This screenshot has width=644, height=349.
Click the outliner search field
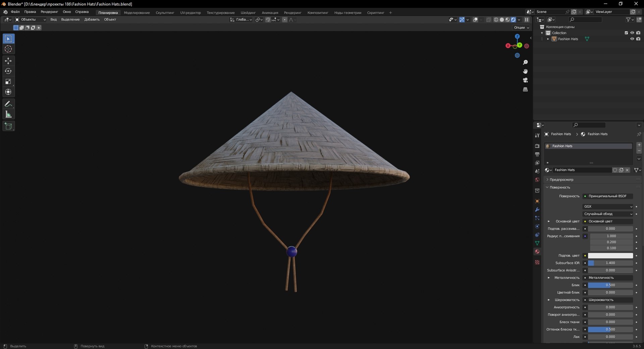(x=585, y=20)
